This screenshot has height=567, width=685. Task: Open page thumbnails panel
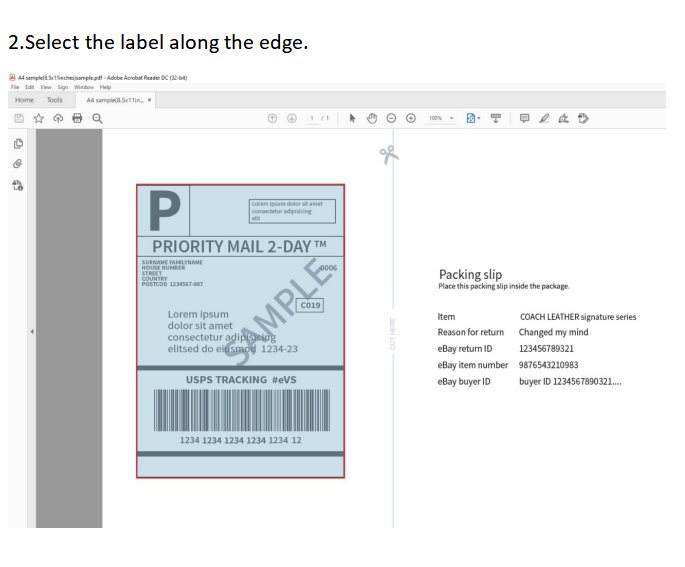click(x=18, y=144)
